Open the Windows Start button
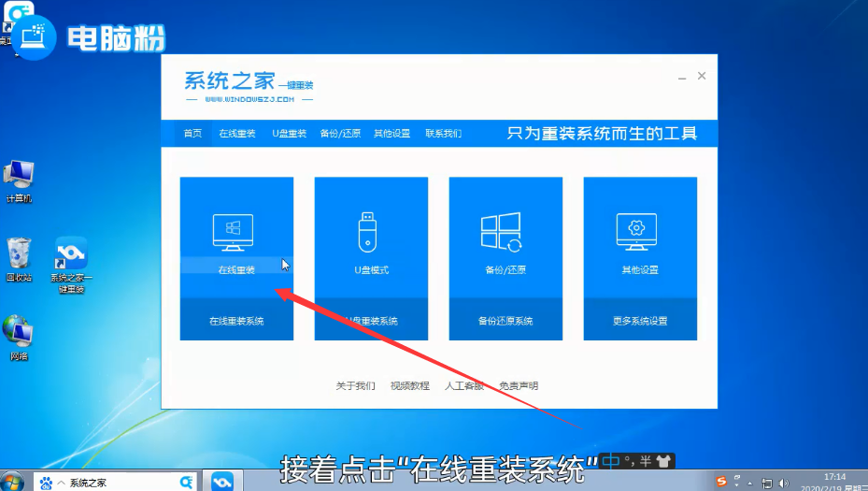This screenshot has width=868, height=491. [x=12, y=483]
